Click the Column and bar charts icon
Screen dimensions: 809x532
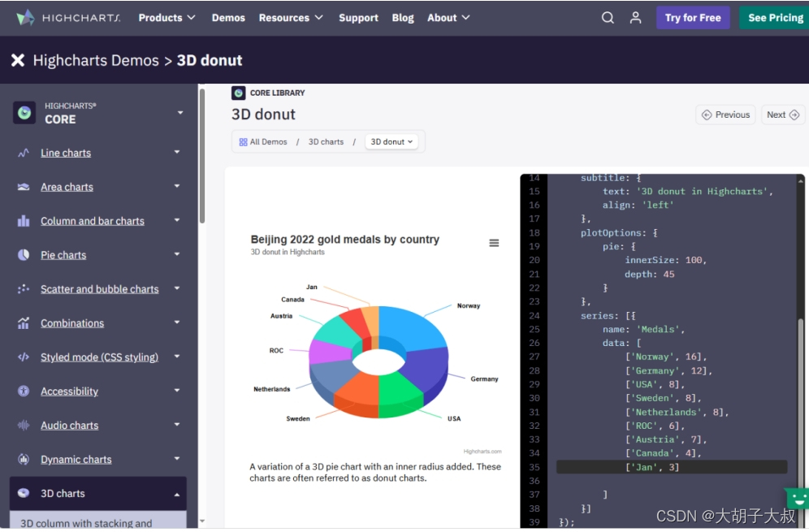(x=24, y=221)
